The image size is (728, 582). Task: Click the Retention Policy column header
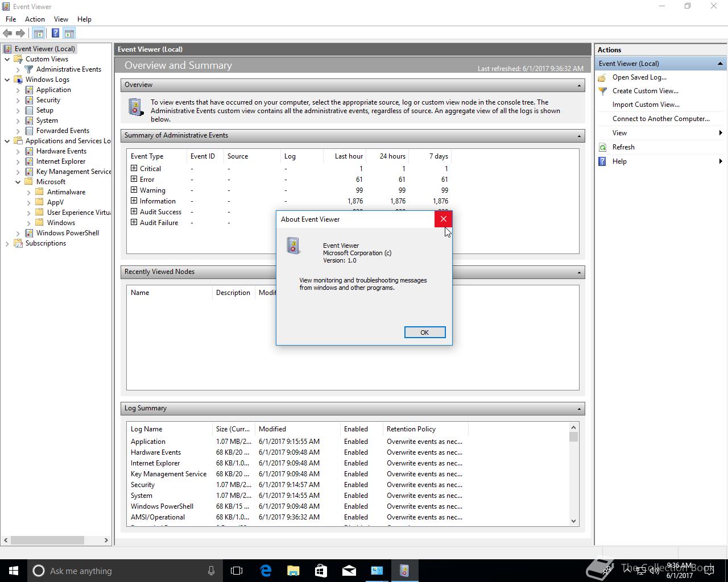(x=425, y=429)
